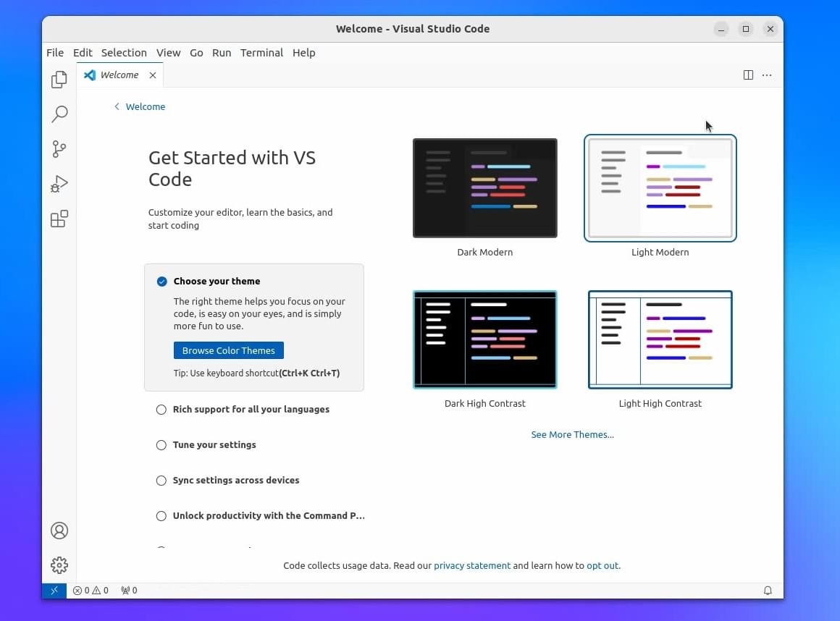Open the Search view icon
This screenshot has width=840, height=621.
59,114
